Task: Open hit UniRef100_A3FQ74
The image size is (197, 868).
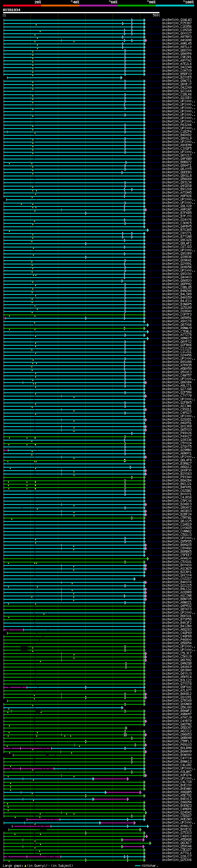Action: click(177, 775)
